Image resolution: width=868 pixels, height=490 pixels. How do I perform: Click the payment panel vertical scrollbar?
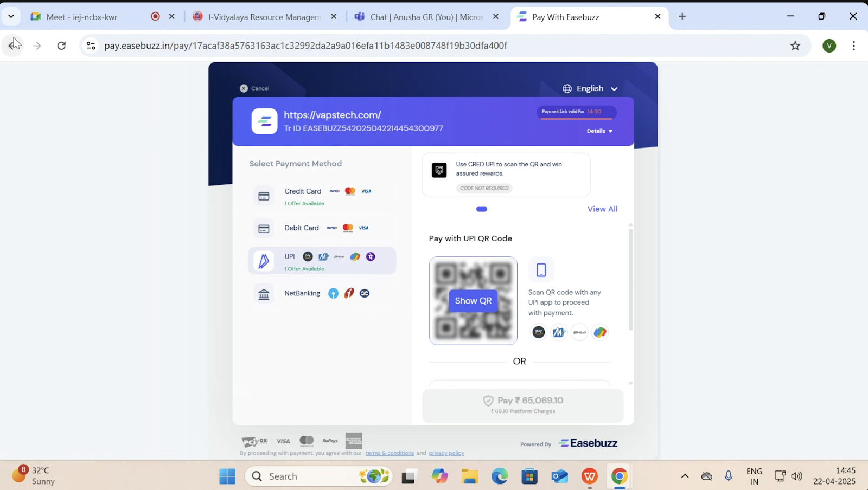630,279
